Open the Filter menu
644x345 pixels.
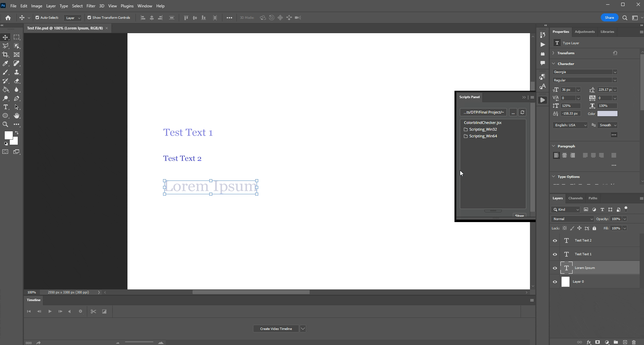click(x=91, y=6)
